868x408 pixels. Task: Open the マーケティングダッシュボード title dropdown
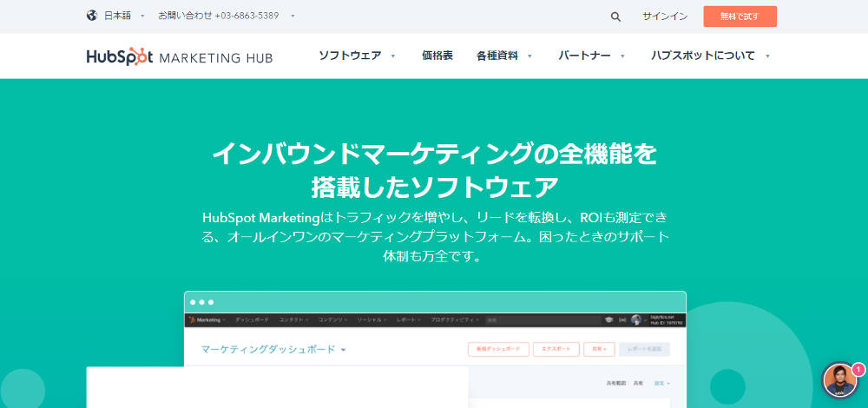click(x=273, y=349)
